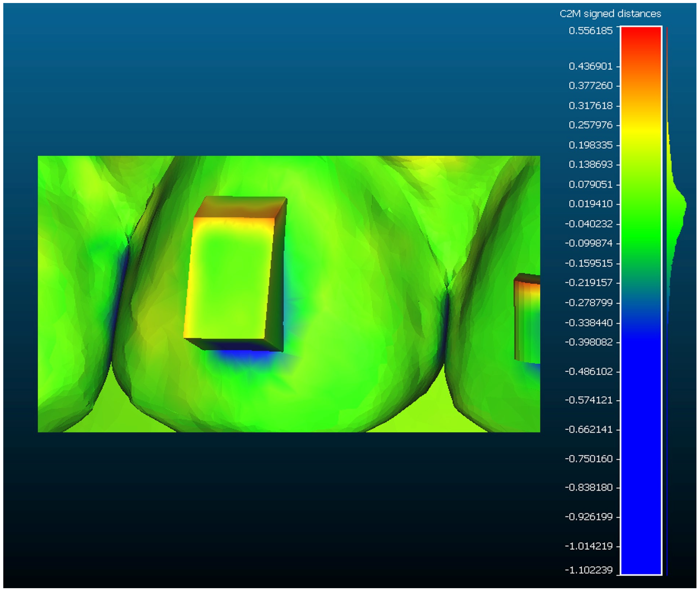Click the 0.019410 scale label
The width and height of the screenshot is (700, 592).
(x=590, y=204)
